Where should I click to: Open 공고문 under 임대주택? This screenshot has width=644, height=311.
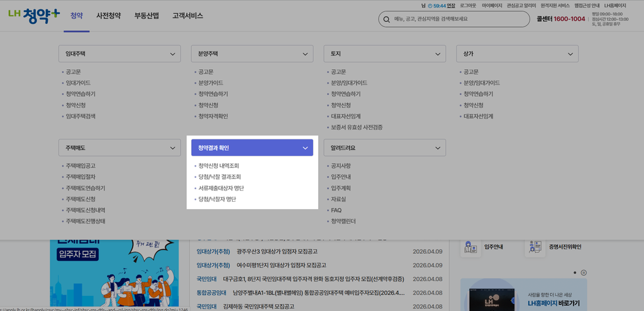pos(73,72)
